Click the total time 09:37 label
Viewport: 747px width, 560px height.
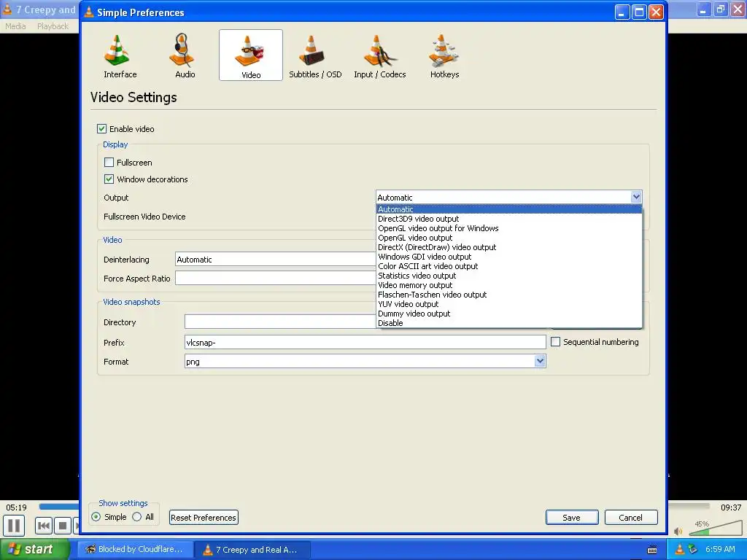730,507
